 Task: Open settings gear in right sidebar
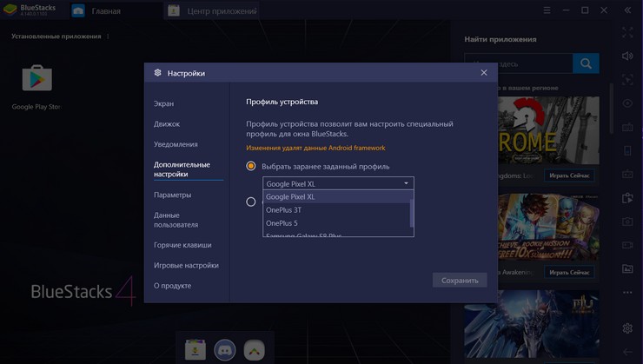tap(627, 328)
